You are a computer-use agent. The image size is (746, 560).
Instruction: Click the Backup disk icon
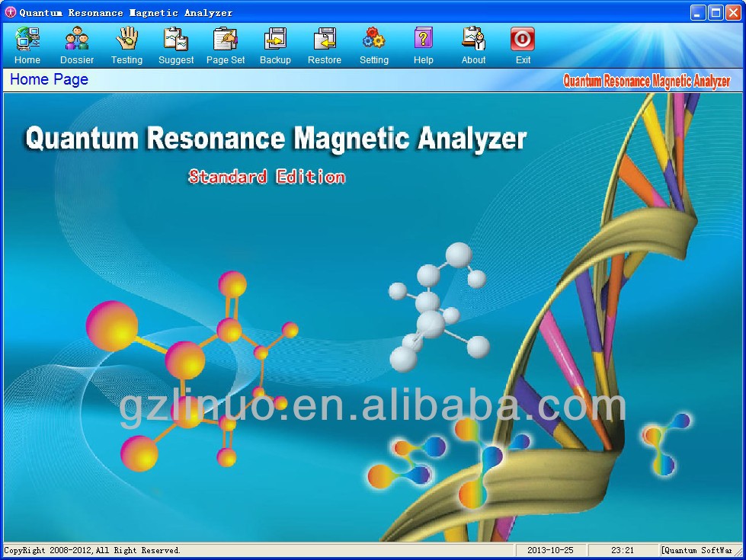coord(276,39)
